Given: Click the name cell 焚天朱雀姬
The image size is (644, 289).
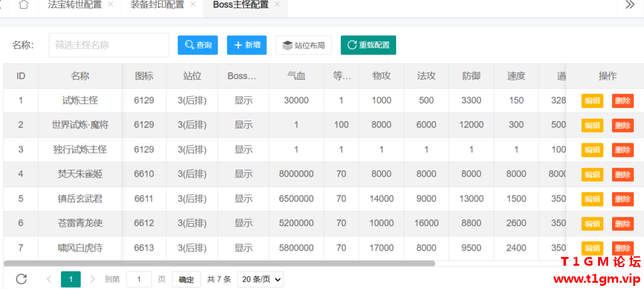Looking at the screenshot, I should click(x=80, y=174).
